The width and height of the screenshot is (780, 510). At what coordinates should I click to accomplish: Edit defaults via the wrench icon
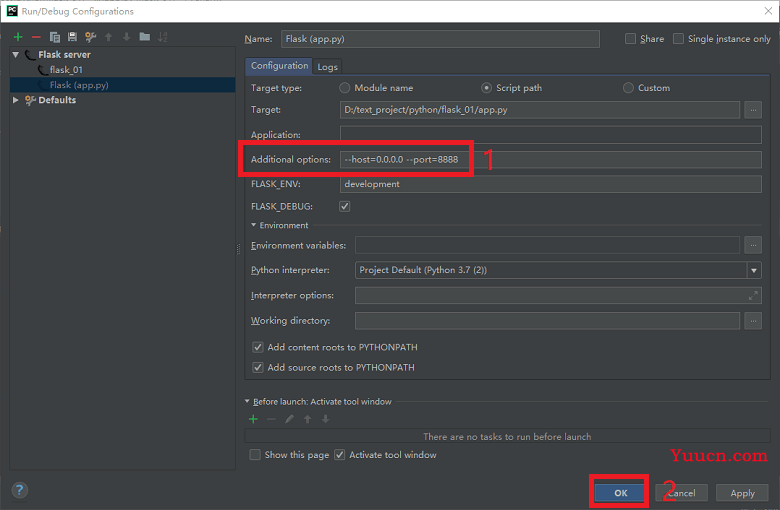coord(91,37)
